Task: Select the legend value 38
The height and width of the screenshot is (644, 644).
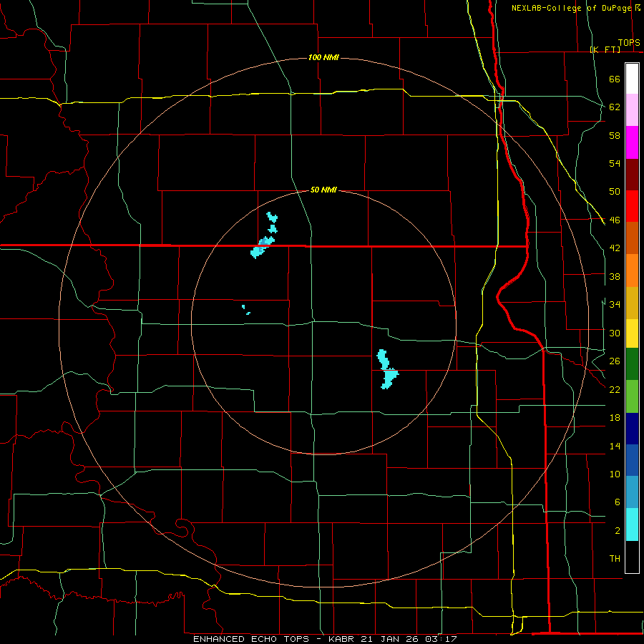Action: (615, 276)
